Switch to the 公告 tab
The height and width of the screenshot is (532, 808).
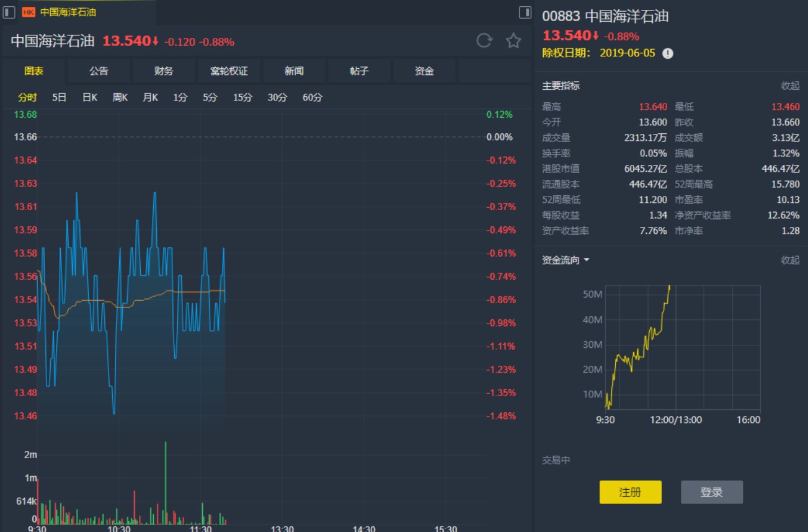(99, 71)
